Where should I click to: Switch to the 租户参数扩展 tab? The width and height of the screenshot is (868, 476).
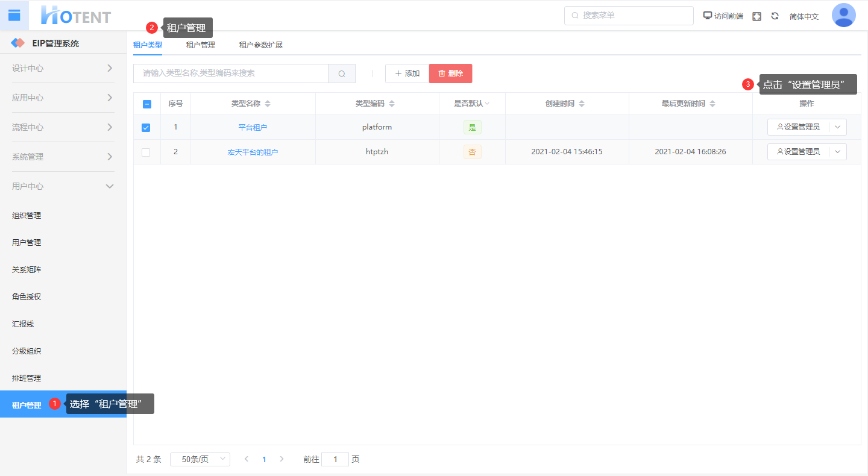[x=260, y=45]
